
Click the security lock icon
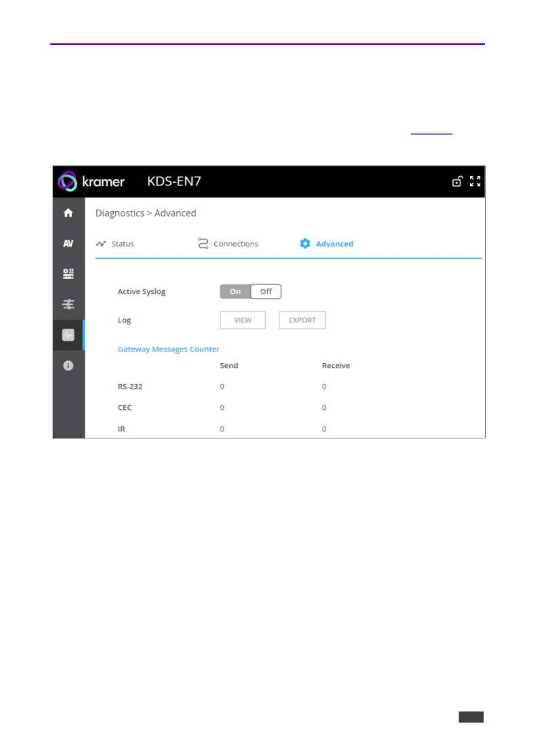coord(457,181)
